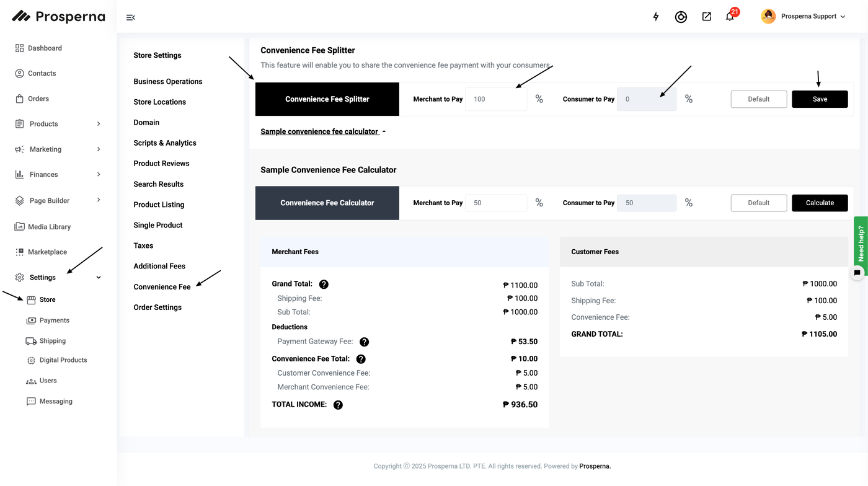Collapse the sidebar with the hamburger icon
Viewport: 868px width, 486px height.
click(130, 17)
